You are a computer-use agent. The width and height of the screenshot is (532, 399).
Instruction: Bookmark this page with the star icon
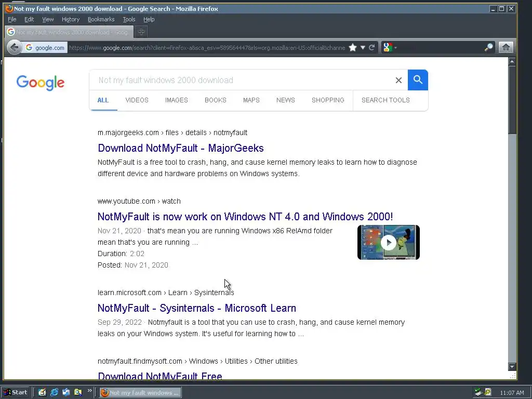click(x=353, y=47)
